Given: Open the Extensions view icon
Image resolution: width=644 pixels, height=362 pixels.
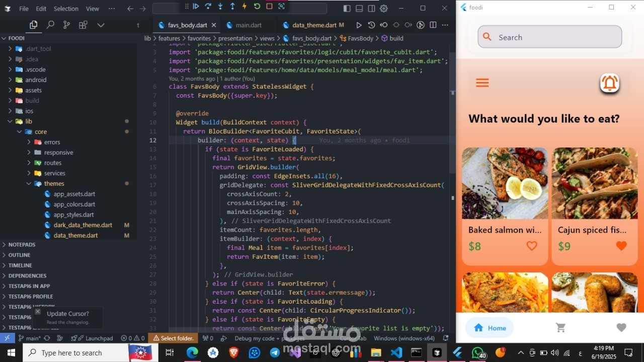Looking at the screenshot, I should point(83,25).
